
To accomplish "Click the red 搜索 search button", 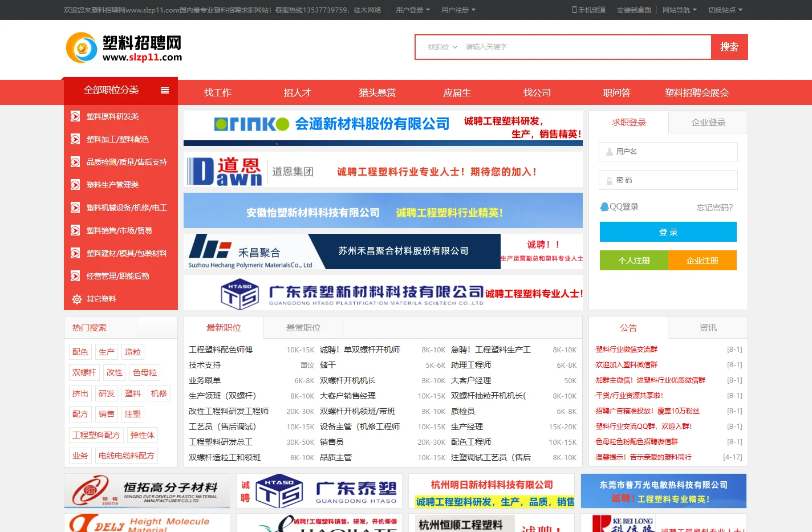I will click(x=729, y=47).
